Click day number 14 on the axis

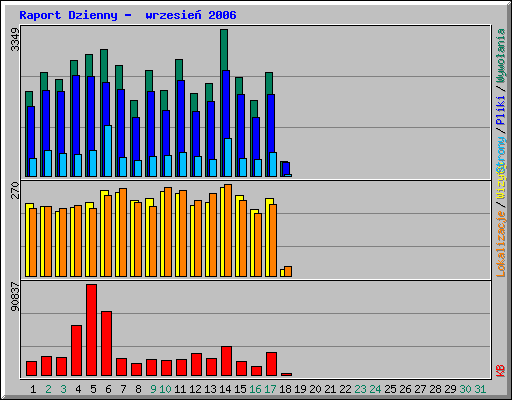(225, 389)
